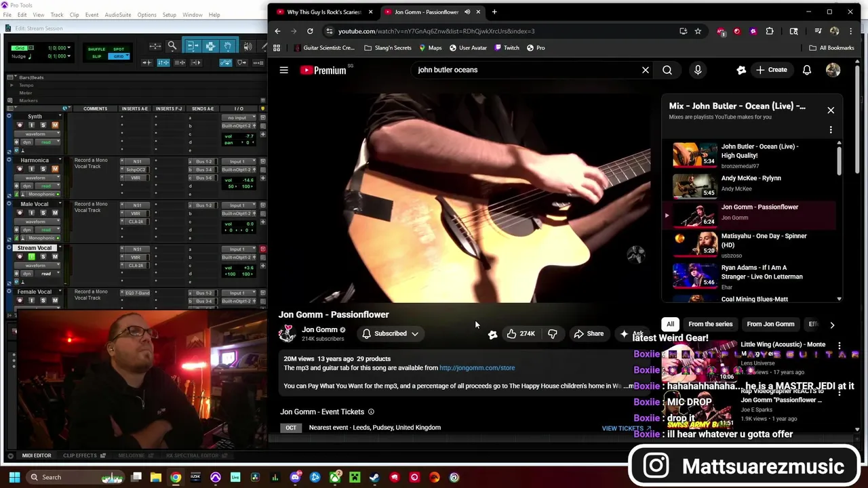The image size is (868, 488).
Task: Select the Selector tool in Pro Tools
Action: coord(210,46)
